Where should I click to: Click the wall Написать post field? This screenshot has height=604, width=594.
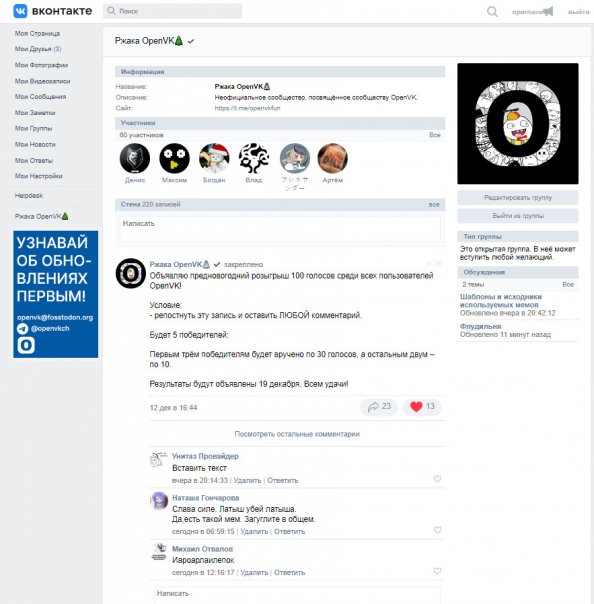pyautogui.click(x=280, y=228)
